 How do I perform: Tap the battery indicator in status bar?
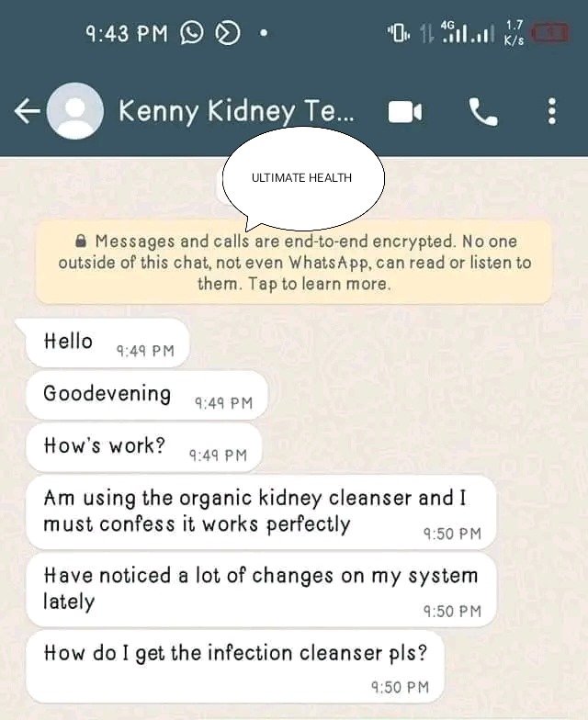click(x=549, y=33)
